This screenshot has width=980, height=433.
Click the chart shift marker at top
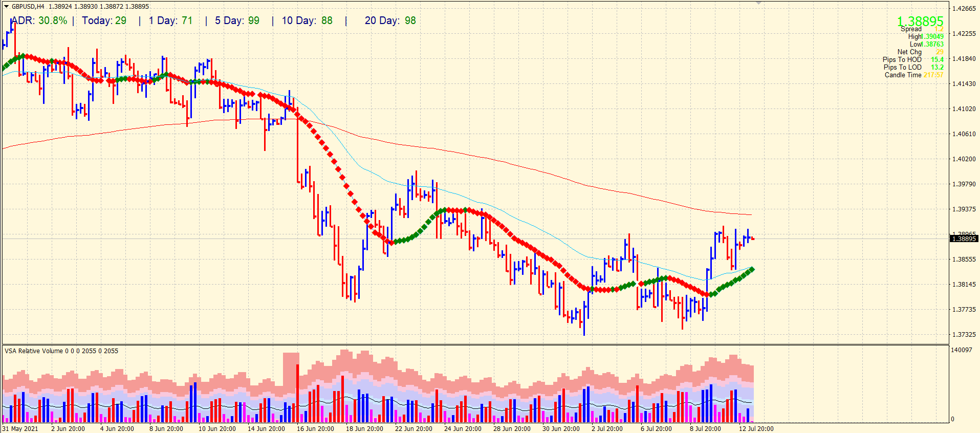pos(758,3)
